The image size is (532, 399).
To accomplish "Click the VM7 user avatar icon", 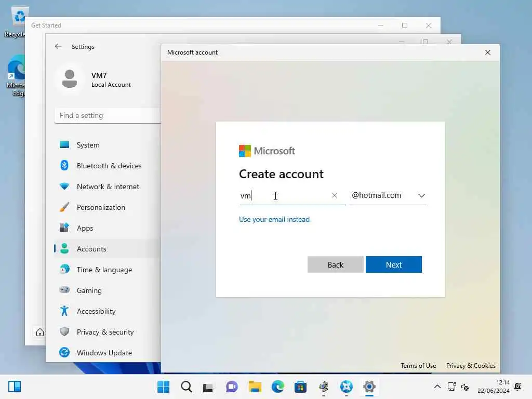I will [70, 79].
